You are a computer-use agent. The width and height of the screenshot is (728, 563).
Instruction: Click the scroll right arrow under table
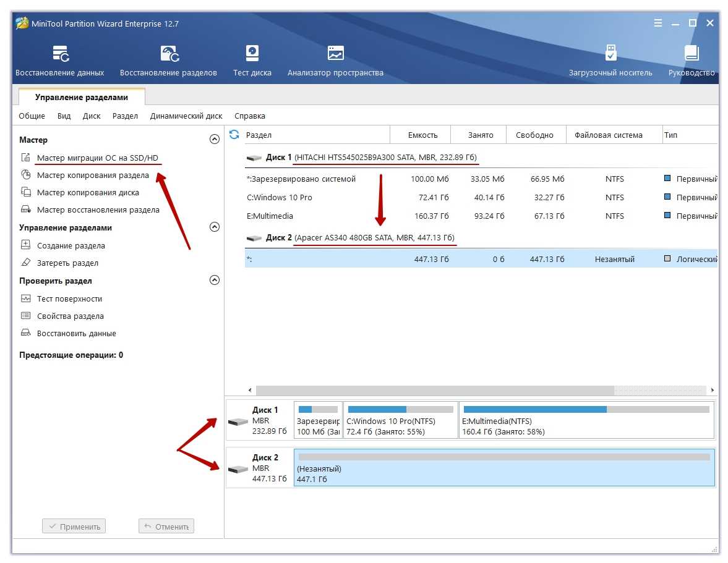[712, 390]
